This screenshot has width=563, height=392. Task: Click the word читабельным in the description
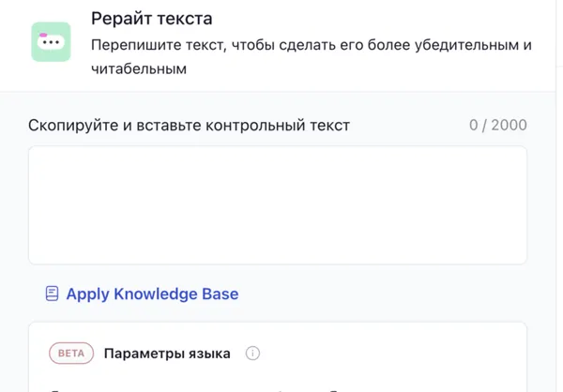click(139, 69)
